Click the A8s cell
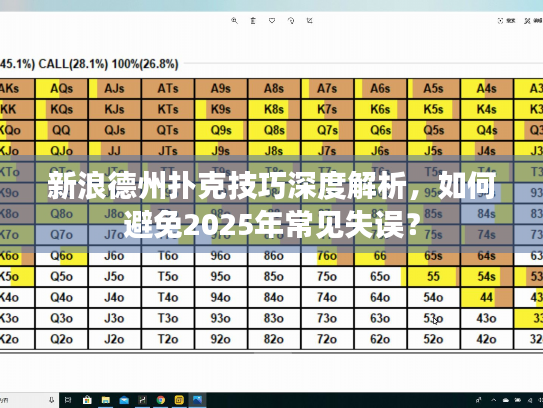The width and height of the screenshot is (543, 408). (274, 88)
